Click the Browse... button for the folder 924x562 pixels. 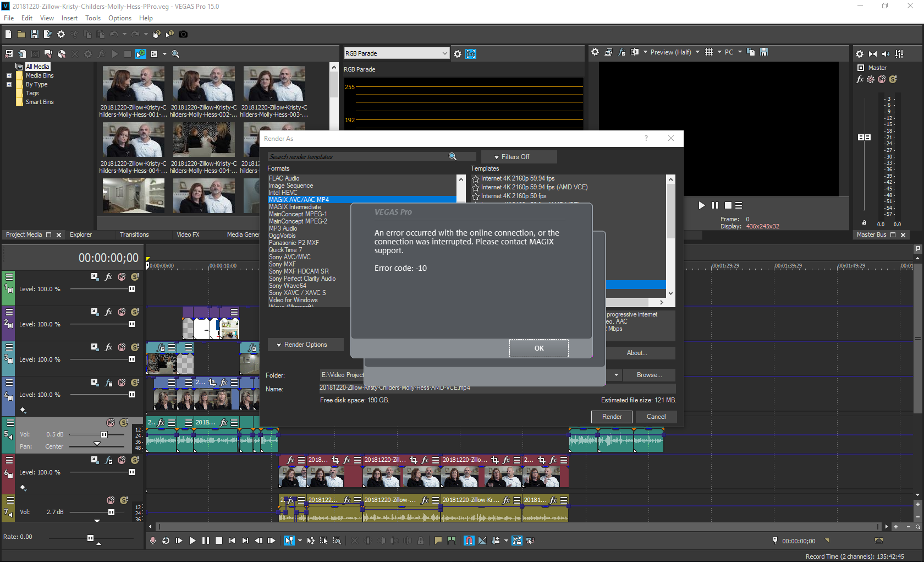[649, 375]
